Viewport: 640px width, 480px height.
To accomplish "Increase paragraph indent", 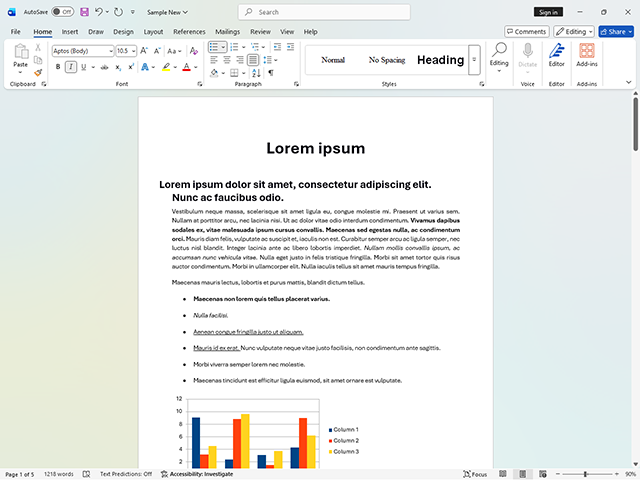I will (x=291, y=47).
